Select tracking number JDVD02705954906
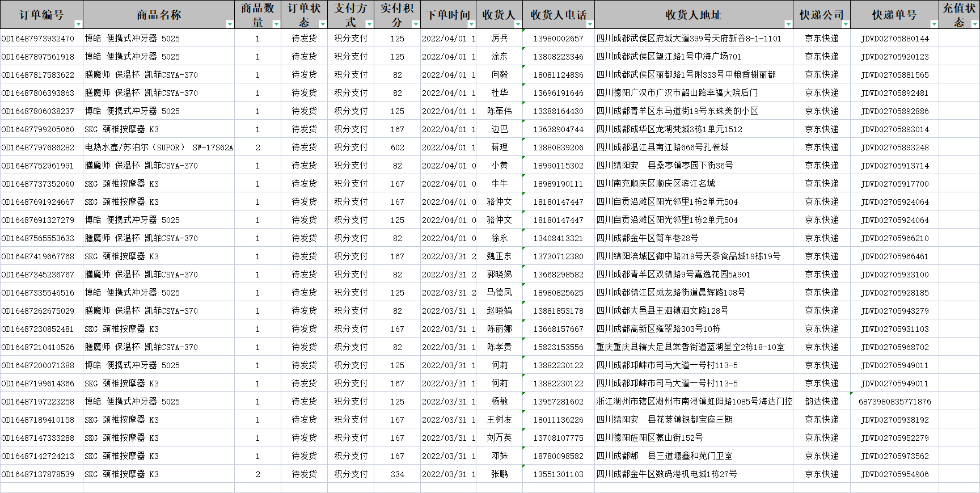The image size is (980, 493). click(x=894, y=474)
